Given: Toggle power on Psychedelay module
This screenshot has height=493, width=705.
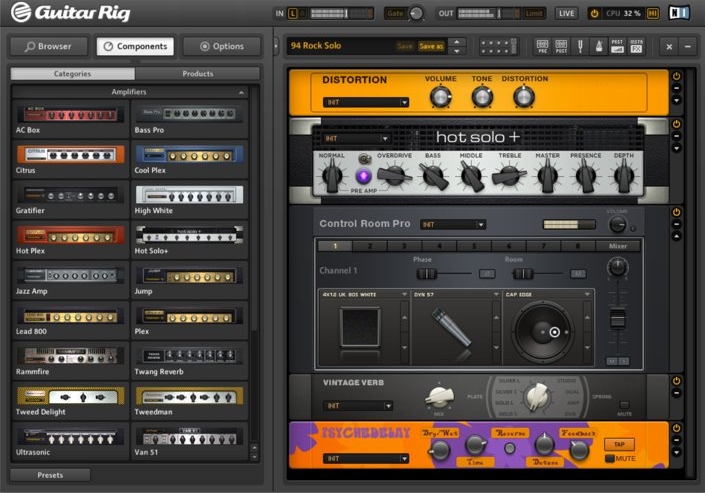Looking at the screenshot, I should 676,428.
